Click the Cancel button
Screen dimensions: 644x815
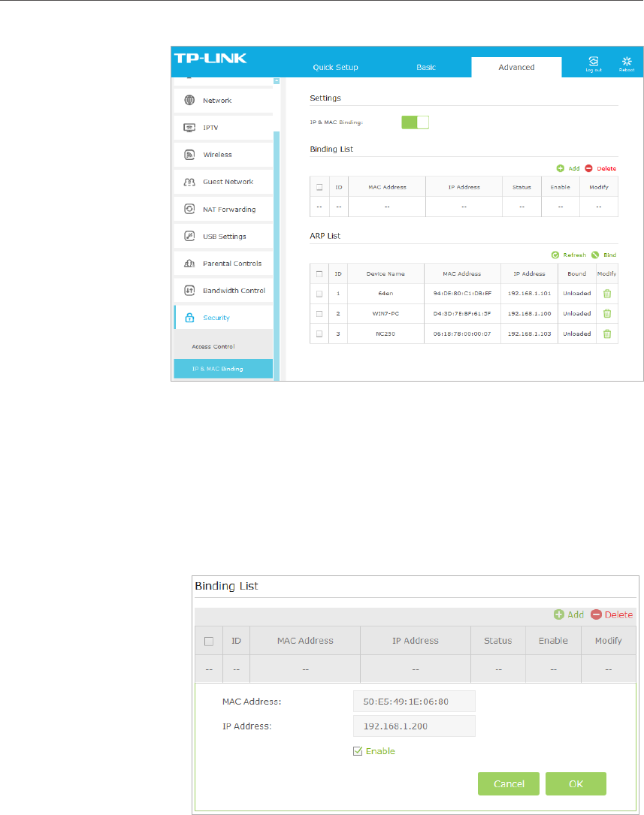pos(508,783)
